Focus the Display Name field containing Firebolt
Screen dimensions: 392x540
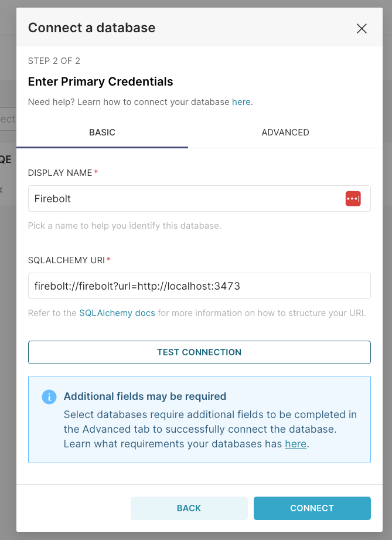199,199
